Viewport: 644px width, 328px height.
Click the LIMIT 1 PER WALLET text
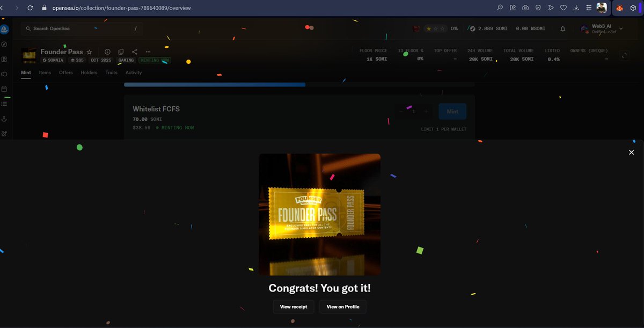pyautogui.click(x=444, y=129)
